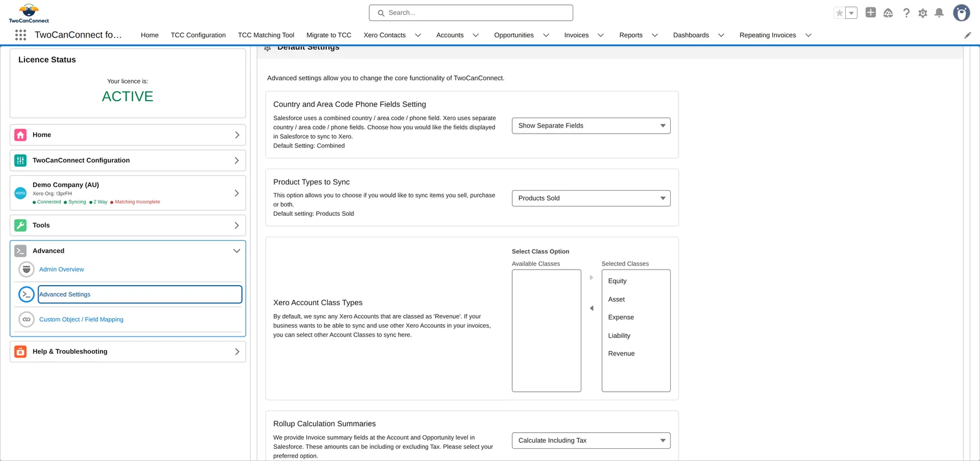The width and height of the screenshot is (980, 461).
Task: Expand TwoCanConnect Configuration section chevron
Action: (237, 161)
